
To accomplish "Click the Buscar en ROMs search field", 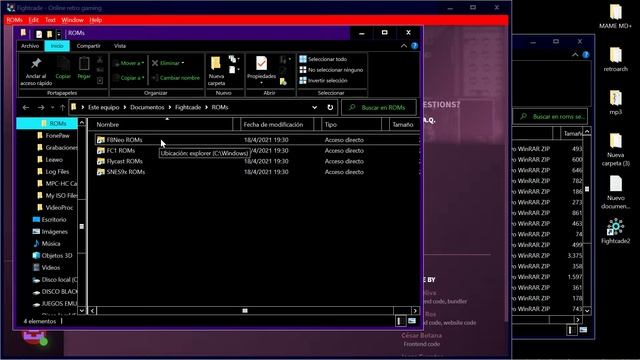I will pyautogui.click(x=379, y=107).
